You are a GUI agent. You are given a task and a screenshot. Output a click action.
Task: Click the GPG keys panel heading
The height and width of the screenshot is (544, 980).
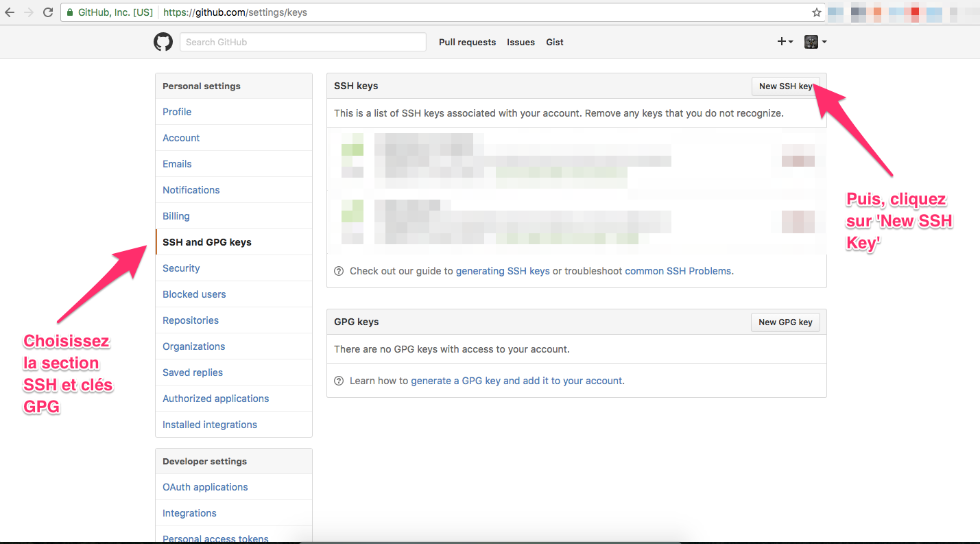(x=357, y=322)
